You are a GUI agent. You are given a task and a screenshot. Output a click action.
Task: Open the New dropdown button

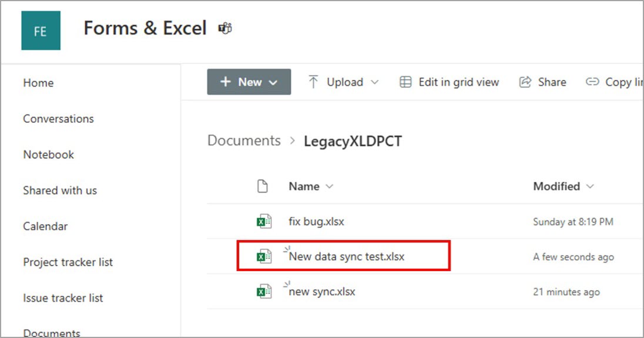249,82
